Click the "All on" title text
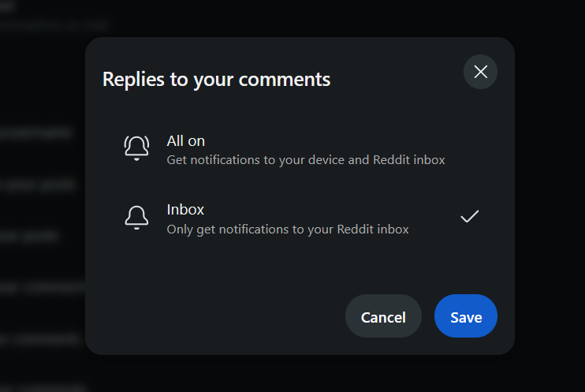The width and height of the screenshot is (585, 392). click(186, 141)
